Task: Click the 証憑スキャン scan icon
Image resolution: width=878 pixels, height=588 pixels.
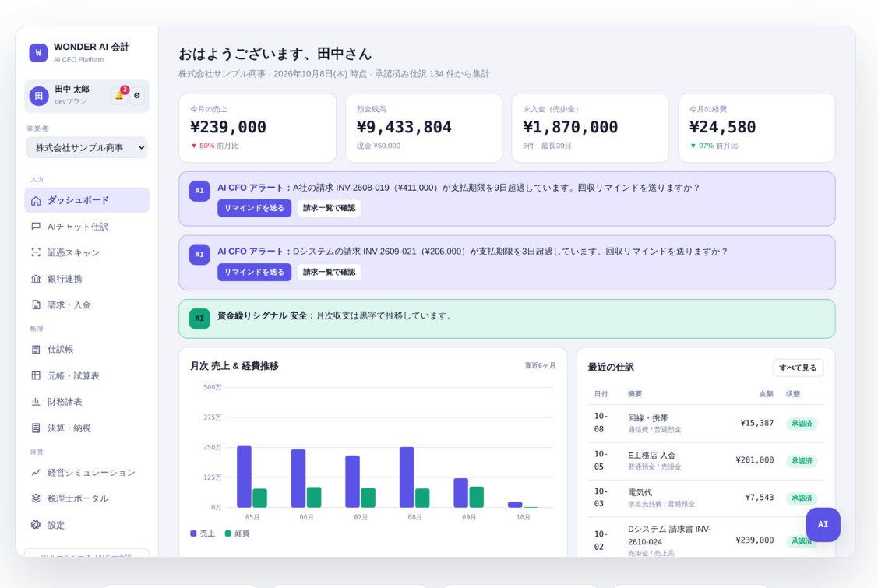Action: pos(36,252)
